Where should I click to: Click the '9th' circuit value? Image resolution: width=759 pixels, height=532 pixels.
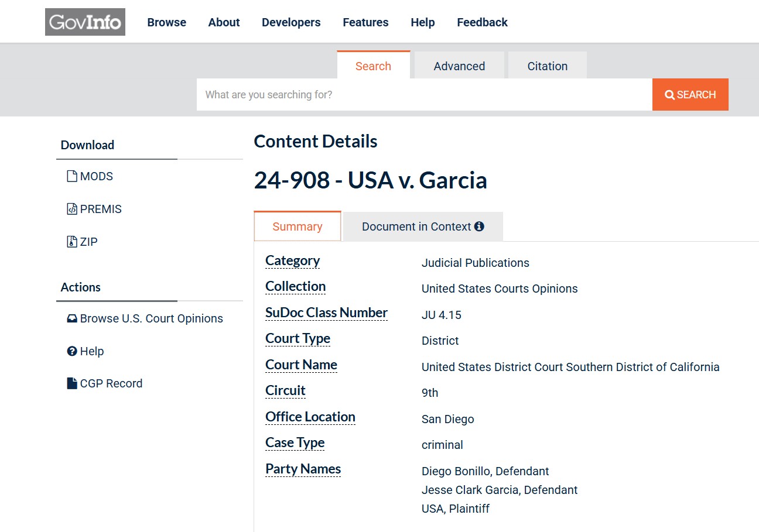point(430,393)
